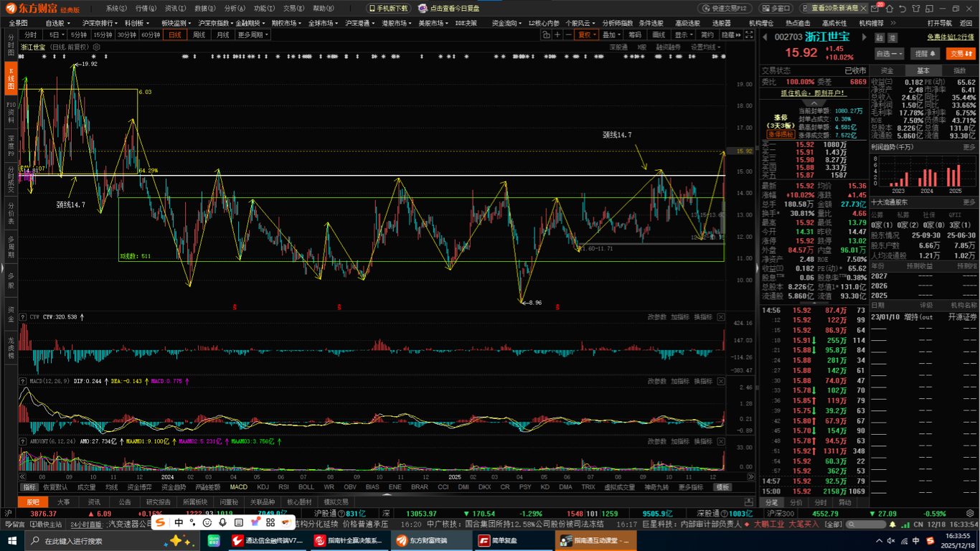Open help for the MACD panel
980x551 pixels.
24,381
